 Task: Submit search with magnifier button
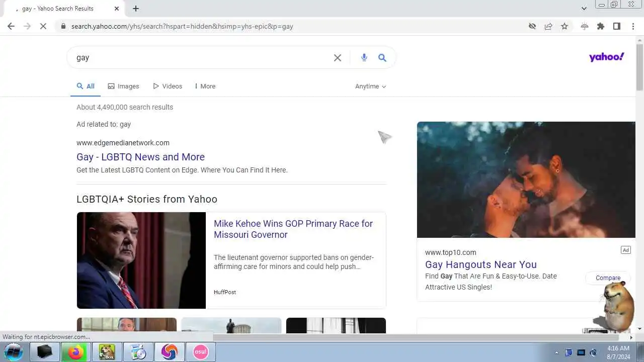click(x=382, y=58)
